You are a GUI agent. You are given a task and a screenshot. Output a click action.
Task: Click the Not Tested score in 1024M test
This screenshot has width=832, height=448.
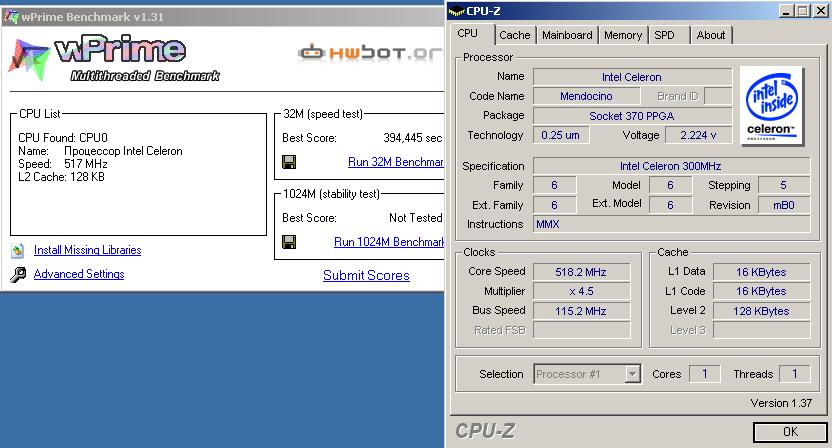point(415,218)
